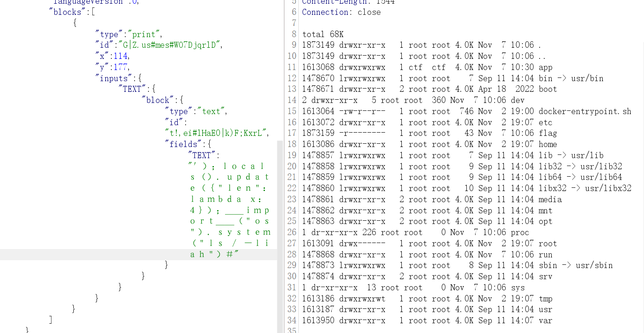Screen dimensions: 644x333
Task: Place cursor on the x value 114
Action: pyautogui.click(x=122, y=56)
